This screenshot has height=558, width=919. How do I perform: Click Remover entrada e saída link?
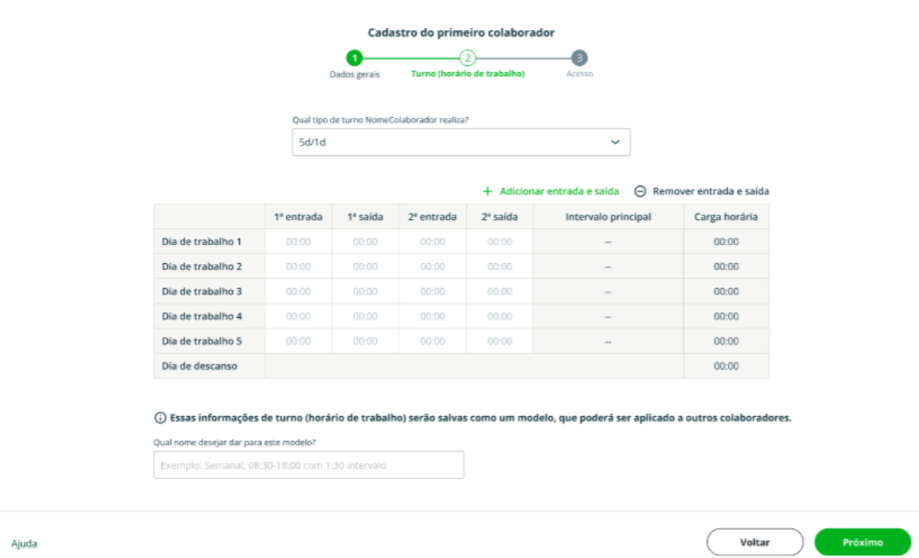pyautogui.click(x=710, y=191)
